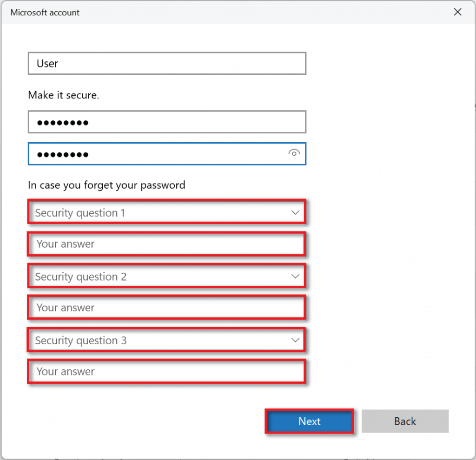Click the "In case you forget your password" text
Image resolution: width=476 pixels, height=460 pixels.
coord(106,185)
